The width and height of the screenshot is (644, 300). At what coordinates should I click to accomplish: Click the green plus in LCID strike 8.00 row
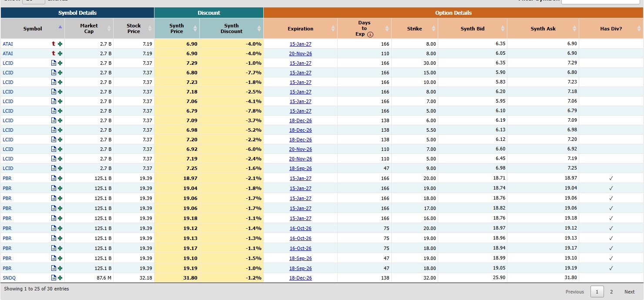60,92
